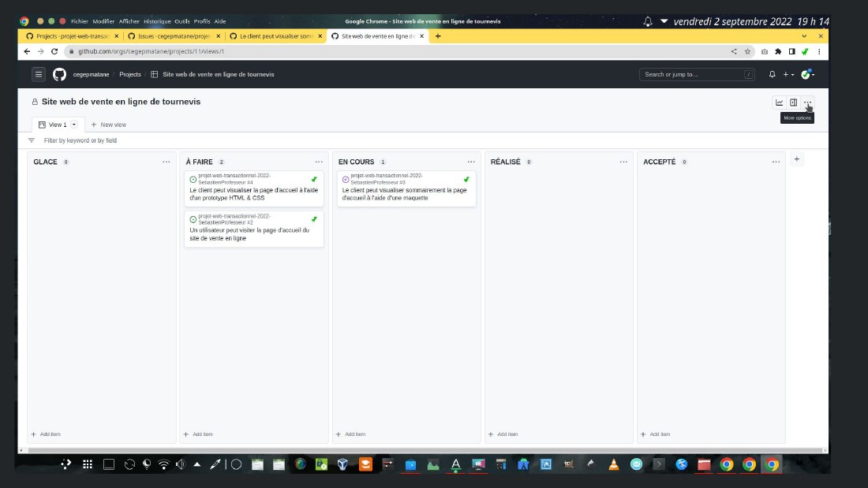Click the green assignee avatar on card #3
Viewport: 868px width, 488px height.
[466, 179]
